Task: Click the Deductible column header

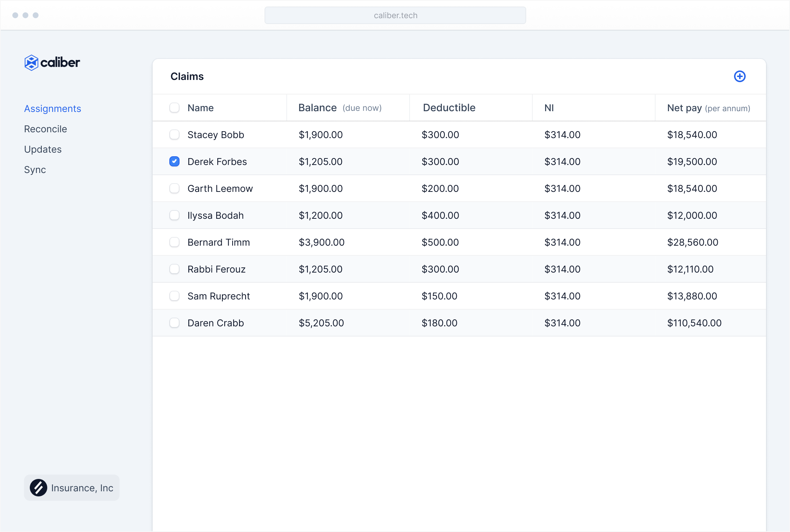Action: tap(449, 108)
